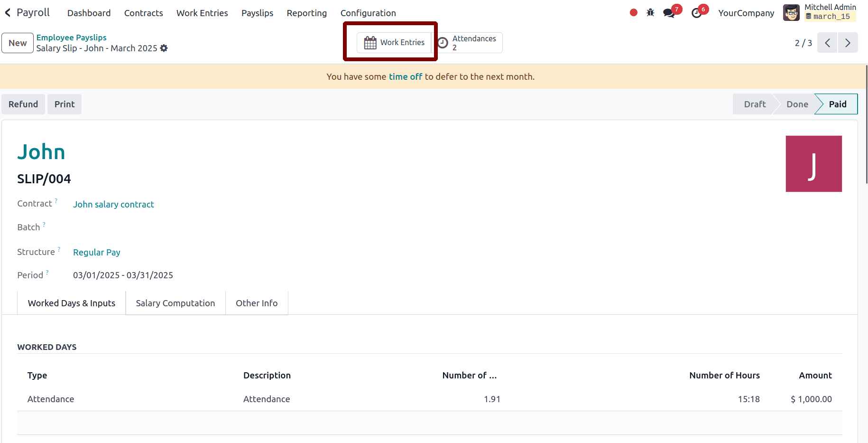Screen dimensions: 868x443
Task: Click the Structure field help question mark
Action: pyautogui.click(x=59, y=249)
